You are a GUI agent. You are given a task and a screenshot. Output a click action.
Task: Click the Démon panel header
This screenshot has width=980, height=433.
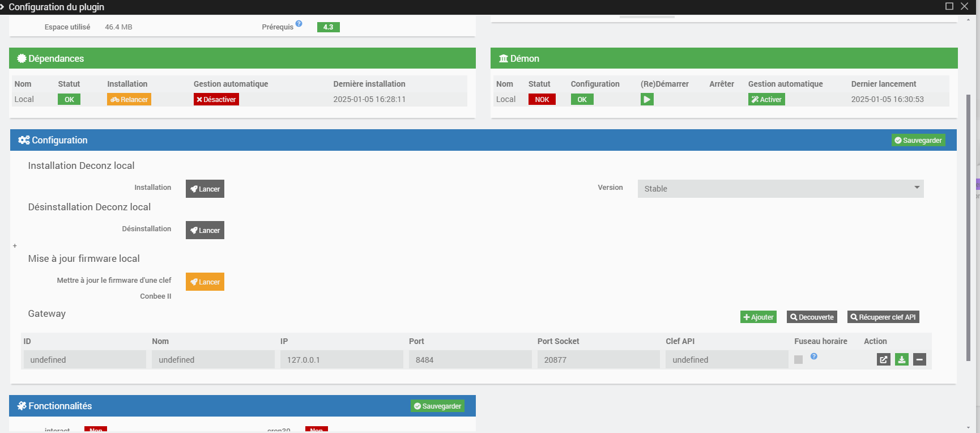tap(724, 58)
